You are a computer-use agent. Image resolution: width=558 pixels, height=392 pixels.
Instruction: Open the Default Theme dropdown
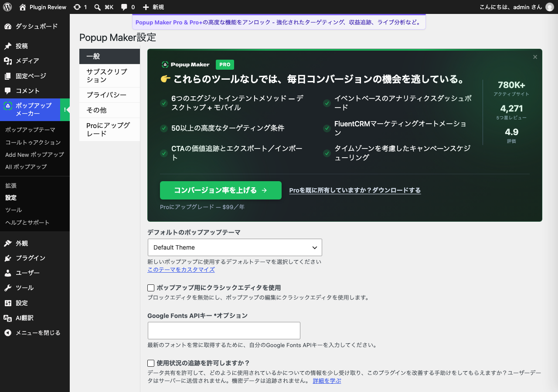tap(235, 247)
